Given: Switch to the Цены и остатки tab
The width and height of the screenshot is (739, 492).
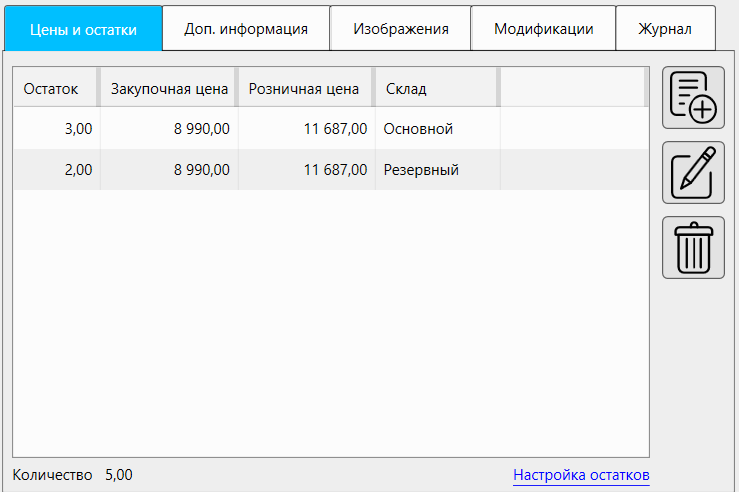Looking at the screenshot, I should point(83,29).
